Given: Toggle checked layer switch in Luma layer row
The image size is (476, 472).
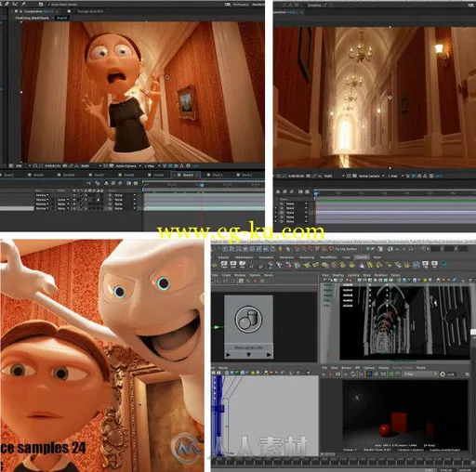Looking at the screenshot, I should click(99, 200).
